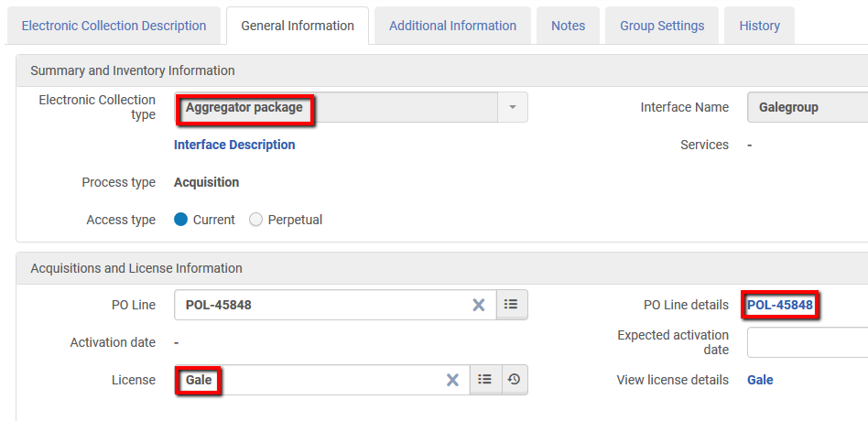
Task: Open the PO Line pick list icon
Action: pyautogui.click(x=512, y=305)
